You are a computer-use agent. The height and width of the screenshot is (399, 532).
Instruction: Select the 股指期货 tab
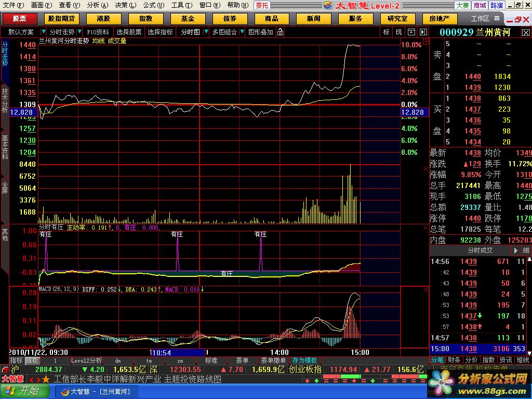pos(61,19)
